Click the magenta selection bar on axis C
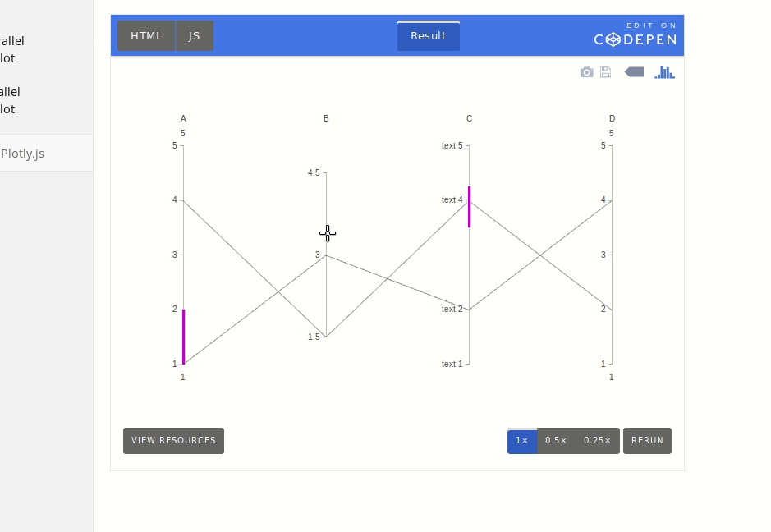This screenshot has width=771, height=532. tap(469, 207)
